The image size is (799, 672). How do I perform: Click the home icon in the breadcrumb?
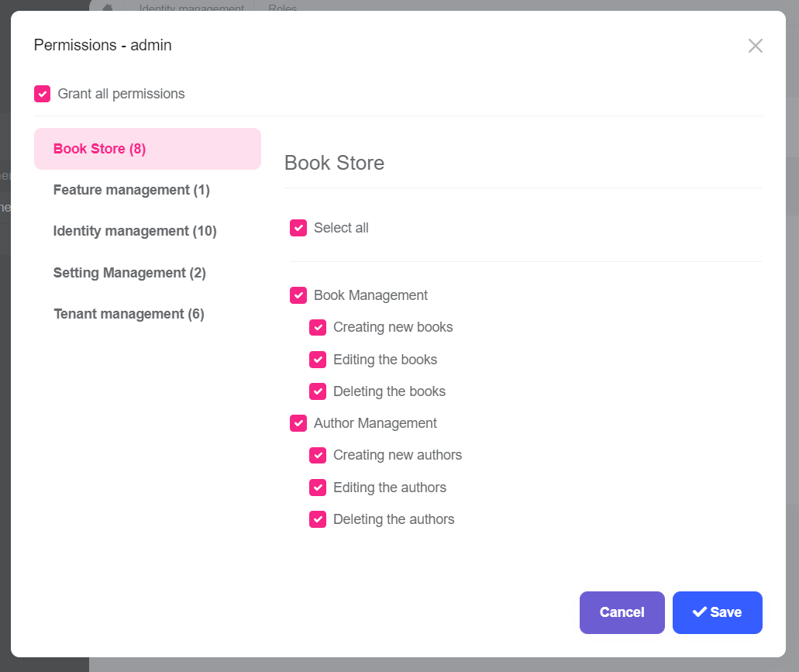point(108,8)
